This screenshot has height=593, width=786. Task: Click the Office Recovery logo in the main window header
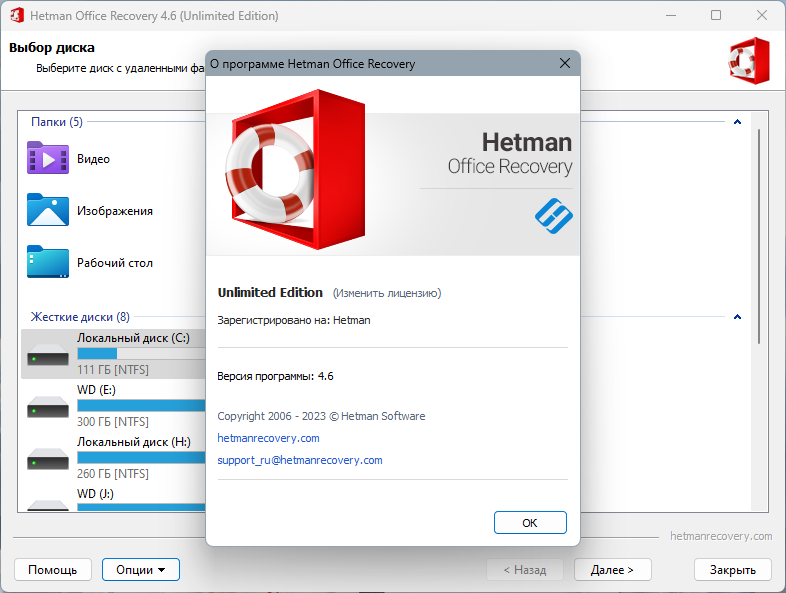[749, 60]
